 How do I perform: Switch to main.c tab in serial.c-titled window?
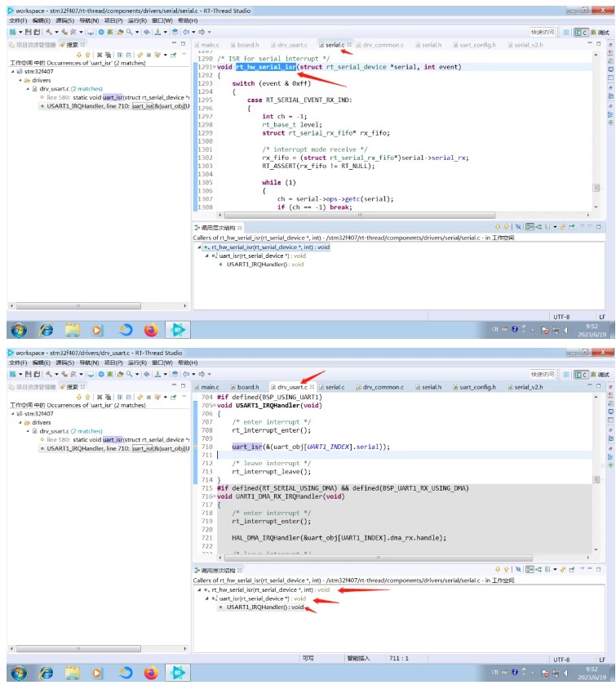click(x=207, y=45)
